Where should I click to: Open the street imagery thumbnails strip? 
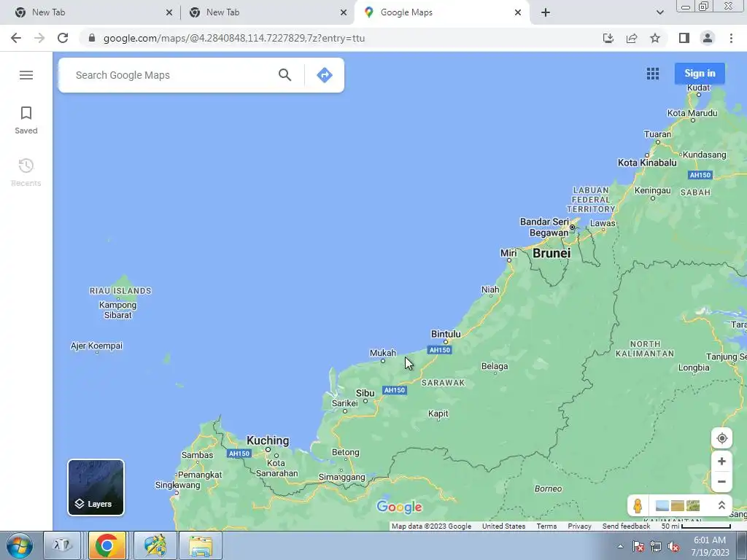[678, 505]
